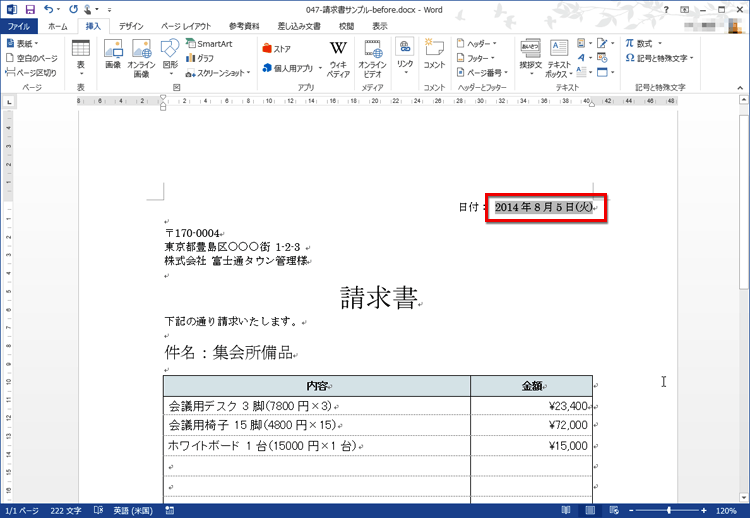
Task: Switch to the 差し込み文書 tab
Action: tap(299, 26)
